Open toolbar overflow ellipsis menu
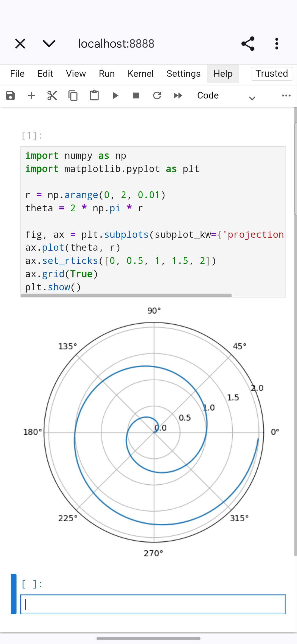297x644 pixels. pyautogui.click(x=286, y=95)
